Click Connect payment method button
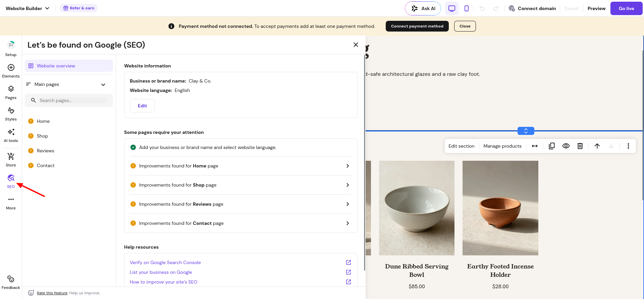 click(417, 26)
